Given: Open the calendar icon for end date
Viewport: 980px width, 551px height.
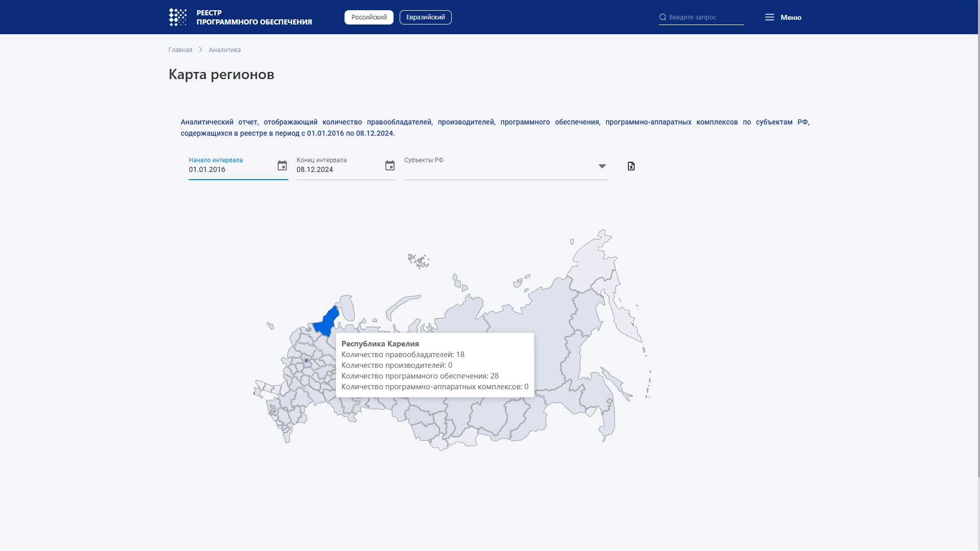Looking at the screenshot, I should (x=390, y=165).
